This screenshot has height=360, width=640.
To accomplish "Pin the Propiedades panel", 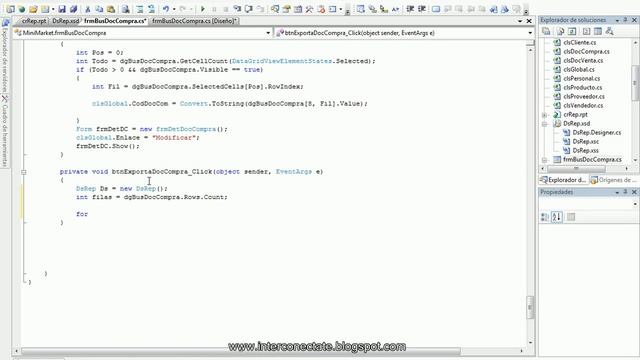I will 625,191.
